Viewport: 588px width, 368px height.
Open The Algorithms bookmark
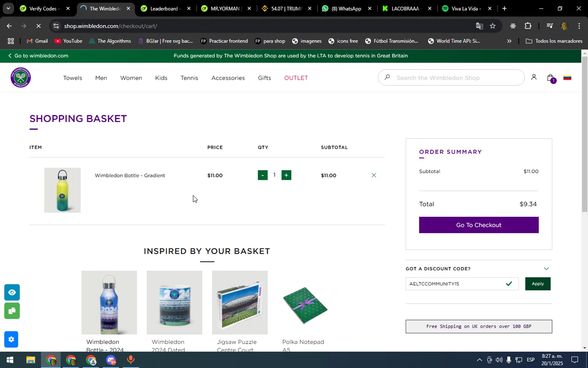pos(110,41)
